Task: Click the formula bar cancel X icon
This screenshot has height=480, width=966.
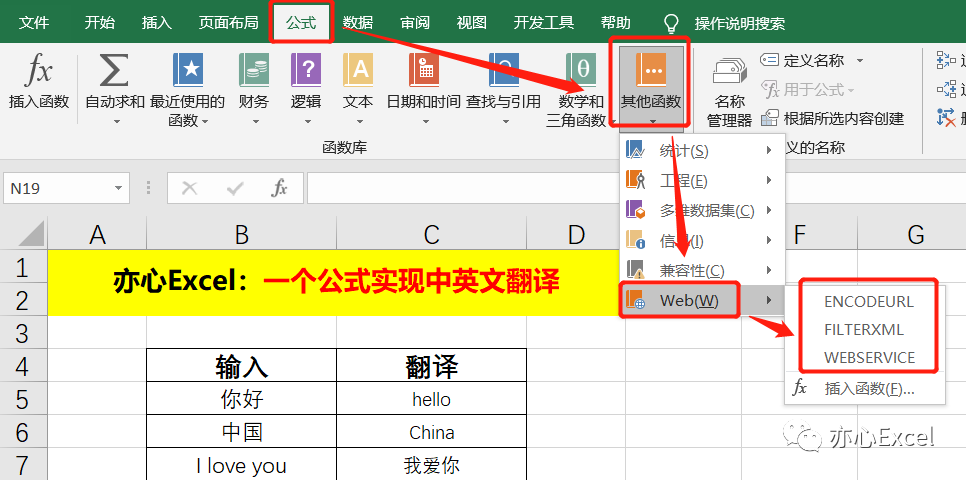Action: (x=190, y=188)
